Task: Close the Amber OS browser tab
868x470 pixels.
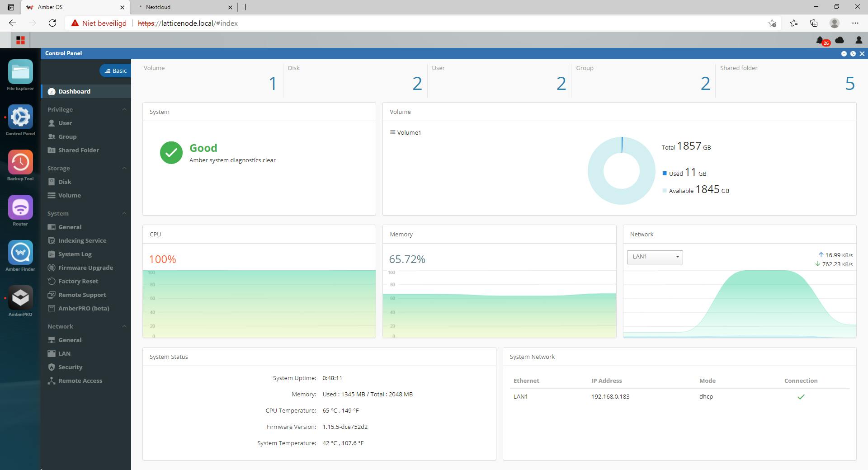Action: pos(123,7)
